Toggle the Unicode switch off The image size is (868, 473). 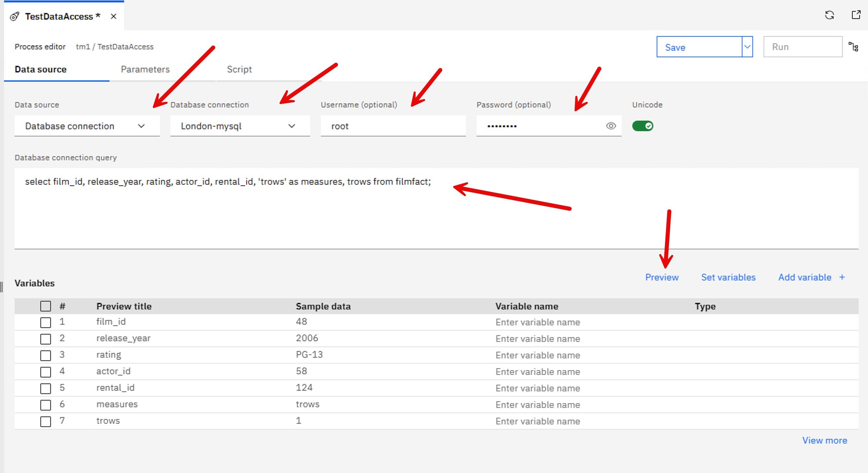[642, 126]
